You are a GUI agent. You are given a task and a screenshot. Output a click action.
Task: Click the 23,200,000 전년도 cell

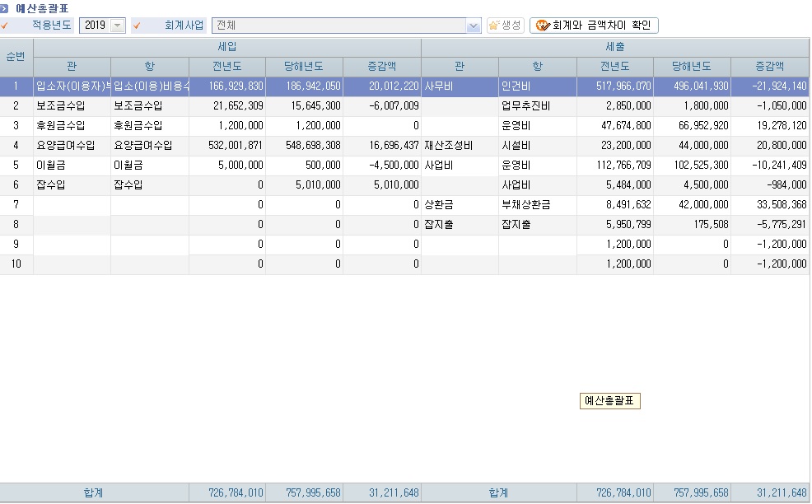615,146
